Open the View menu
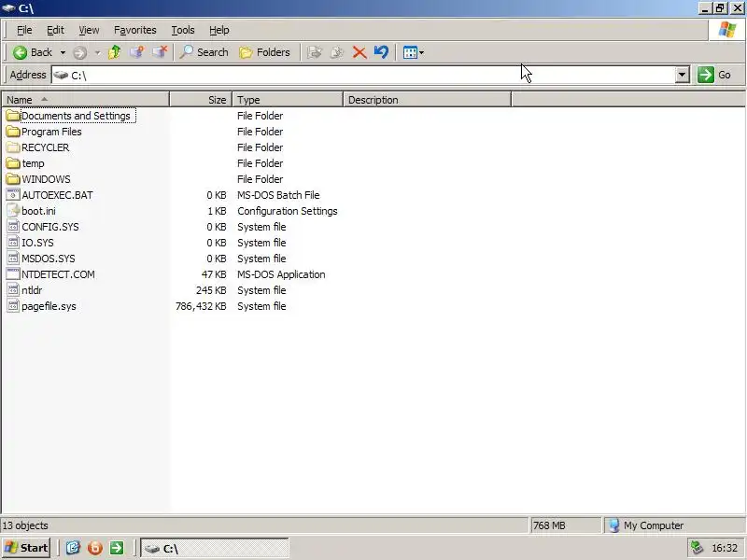747x560 pixels. click(x=89, y=30)
